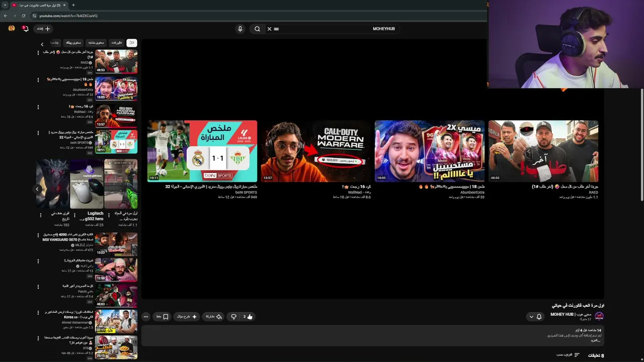This screenshot has height=362, width=644.
Task: Open the tab search dropdown arrow
Action: (x=5, y=5)
